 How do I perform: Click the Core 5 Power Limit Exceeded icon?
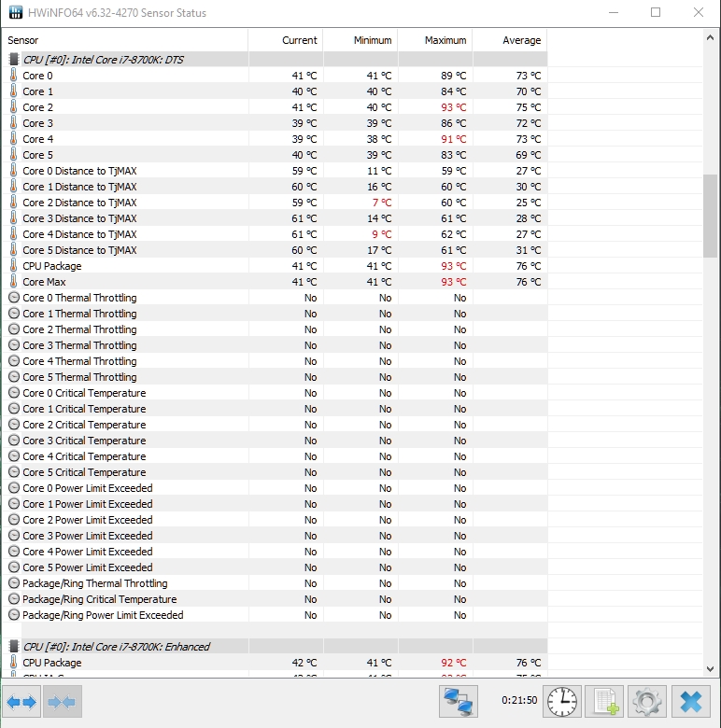(14, 567)
